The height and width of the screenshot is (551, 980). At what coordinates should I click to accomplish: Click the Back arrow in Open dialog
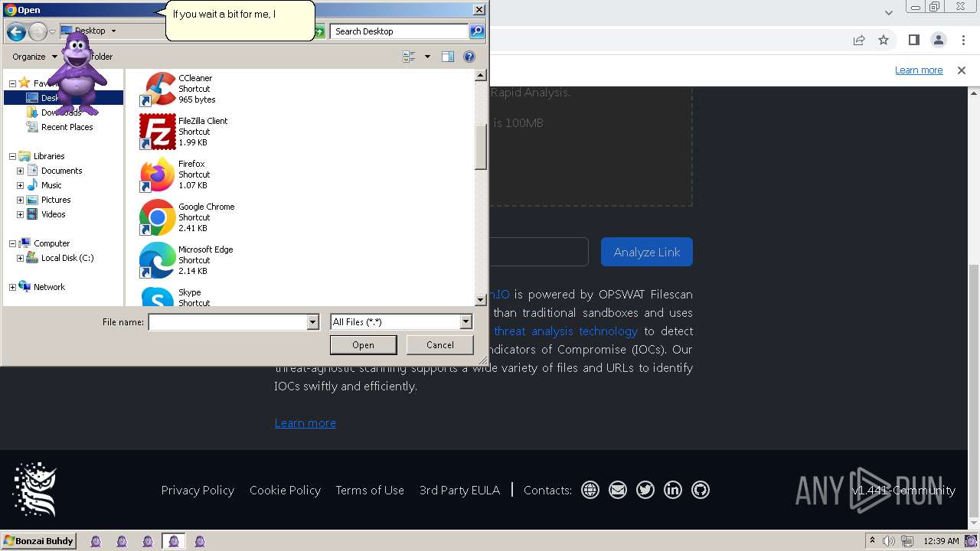click(16, 31)
